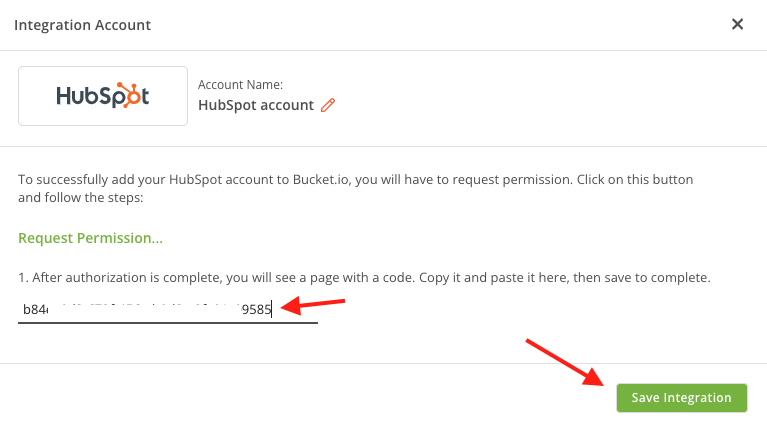This screenshot has height=426, width=767.
Task: Open the Request Permission link
Action: 90,238
